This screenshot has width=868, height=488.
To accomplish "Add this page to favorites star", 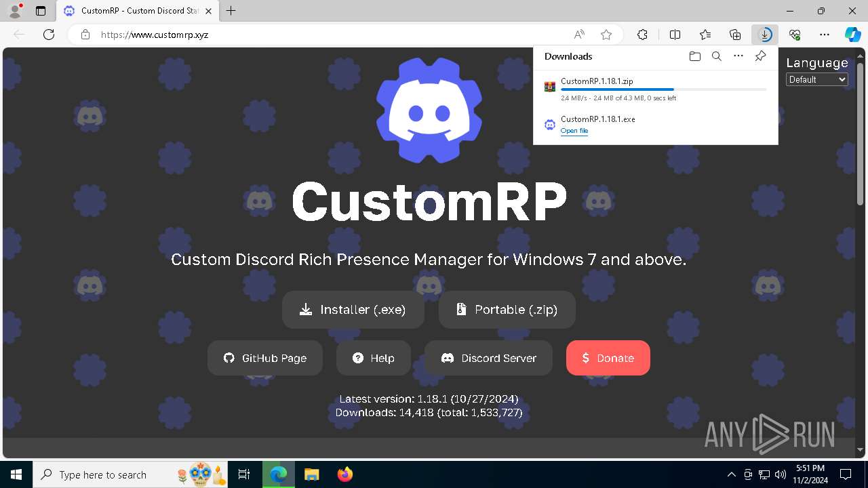I will point(606,35).
